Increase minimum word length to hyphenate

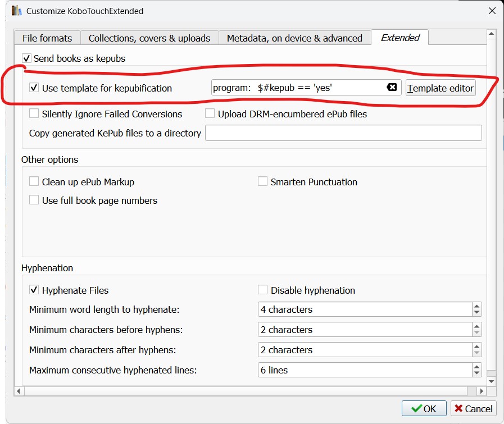(x=476, y=306)
